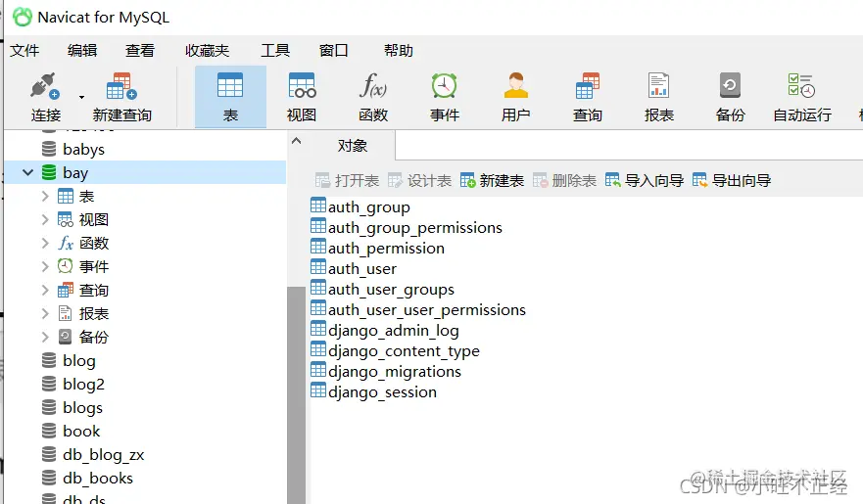Open the Edit (编辑) menu

click(82, 51)
